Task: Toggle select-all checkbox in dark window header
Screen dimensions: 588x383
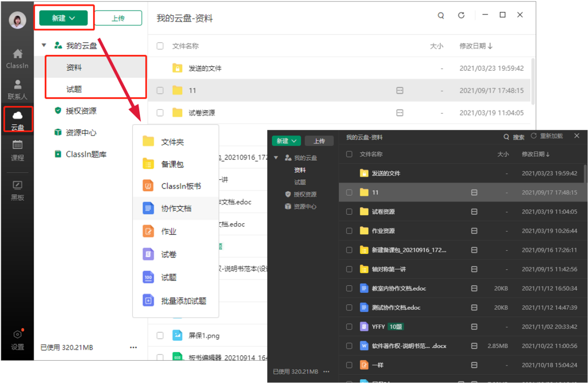Action: tap(349, 154)
